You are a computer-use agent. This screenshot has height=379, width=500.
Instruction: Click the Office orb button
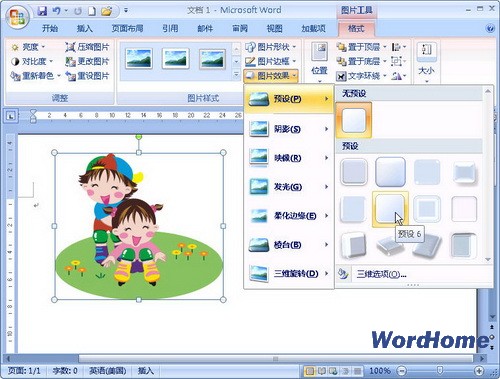[17, 17]
